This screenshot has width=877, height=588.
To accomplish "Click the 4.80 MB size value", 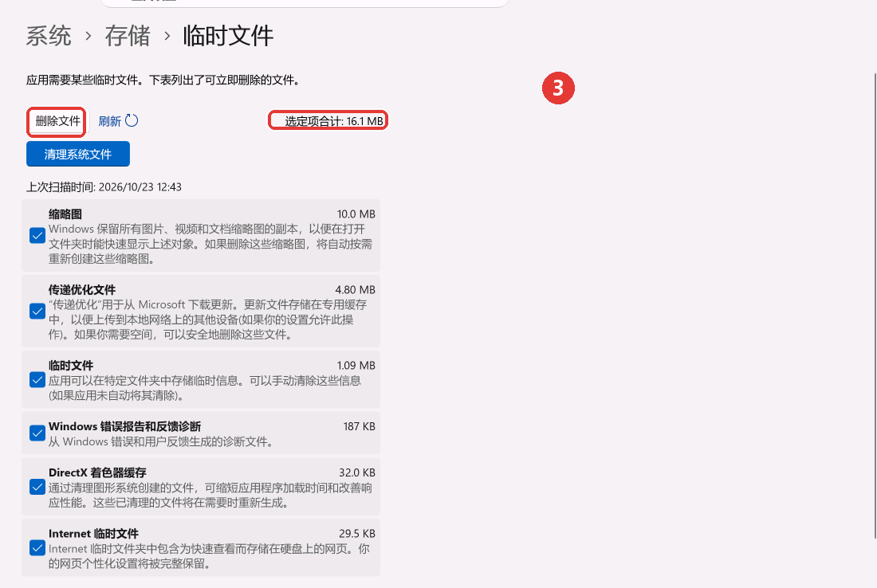I will (355, 289).
